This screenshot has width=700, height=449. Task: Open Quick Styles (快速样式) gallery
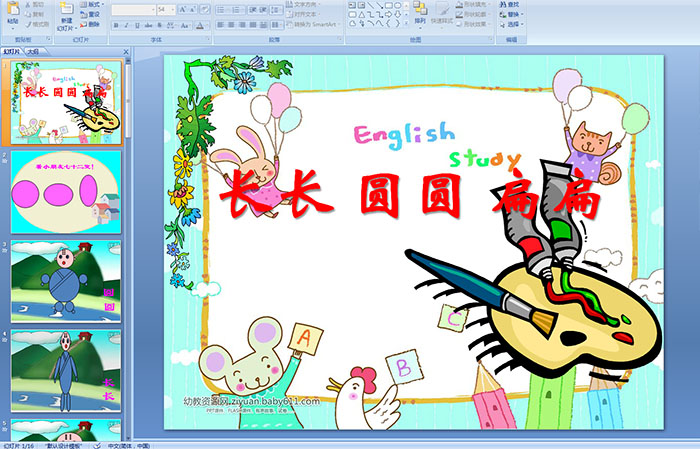coord(442,16)
